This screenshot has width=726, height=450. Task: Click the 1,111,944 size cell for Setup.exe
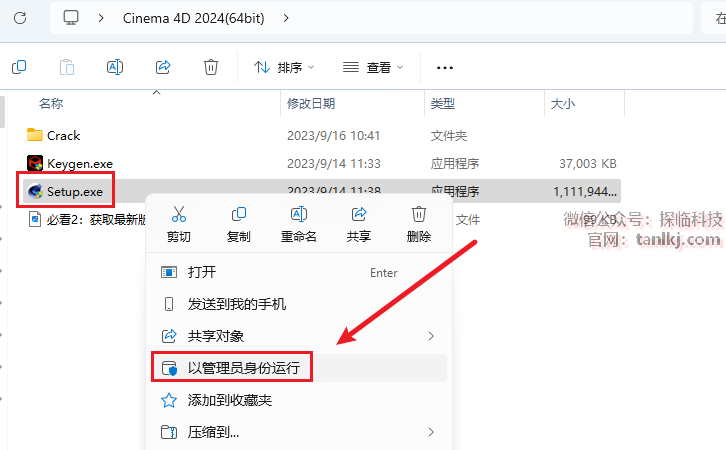pyautogui.click(x=585, y=192)
